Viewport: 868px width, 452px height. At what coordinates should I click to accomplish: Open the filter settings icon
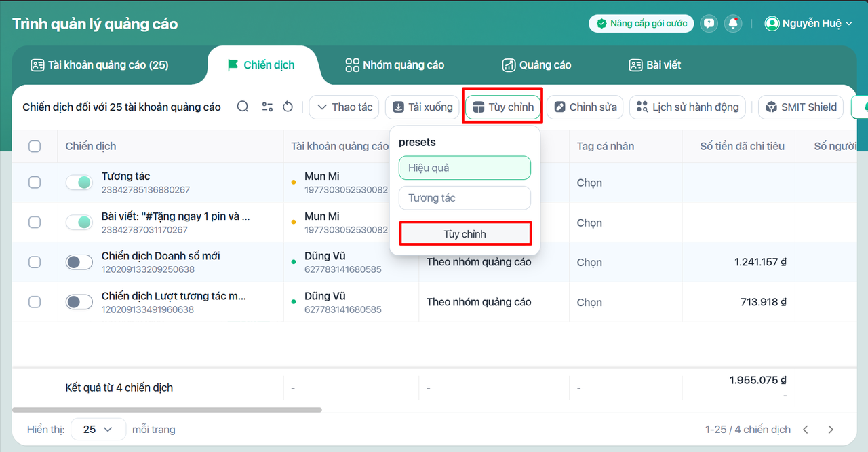pos(267,107)
